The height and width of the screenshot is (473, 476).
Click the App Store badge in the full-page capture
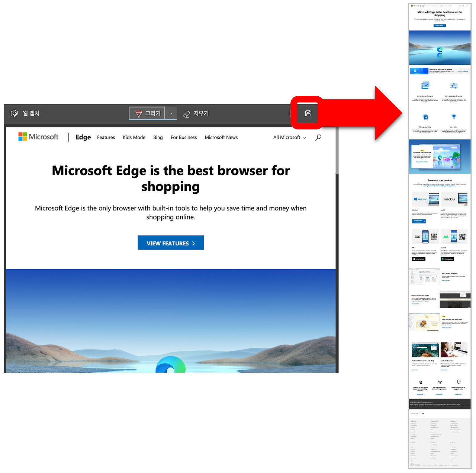(419, 259)
